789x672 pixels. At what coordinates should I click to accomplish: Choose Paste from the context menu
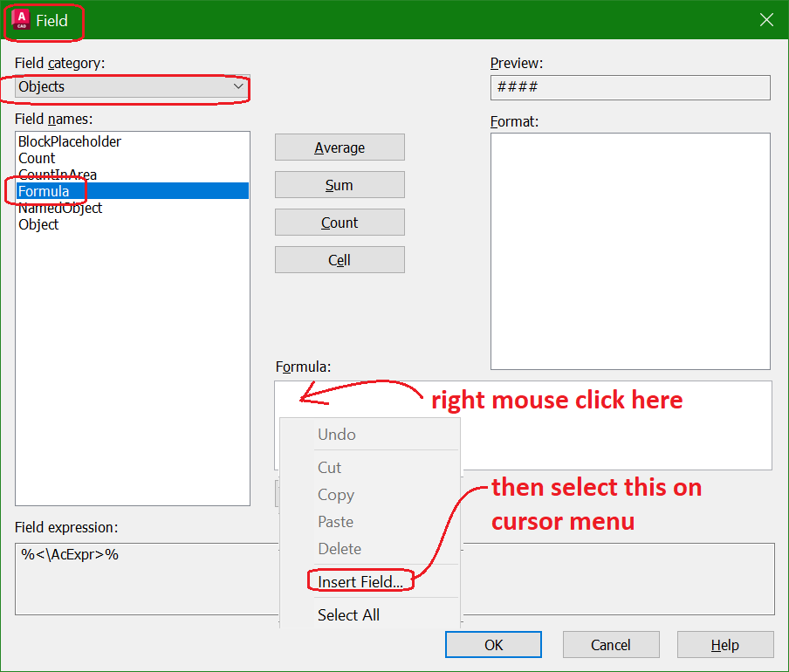(x=335, y=521)
